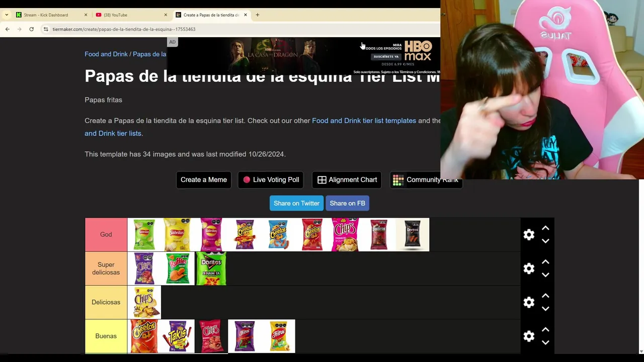Select orange Cheetos bag in Buenas tier
The height and width of the screenshot is (362, 644).
[x=144, y=336]
